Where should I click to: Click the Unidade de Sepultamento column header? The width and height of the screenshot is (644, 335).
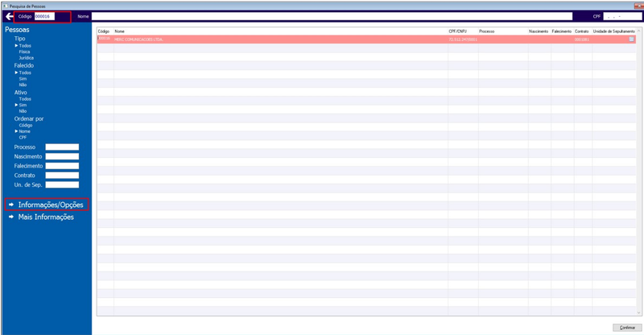[613, 31]
